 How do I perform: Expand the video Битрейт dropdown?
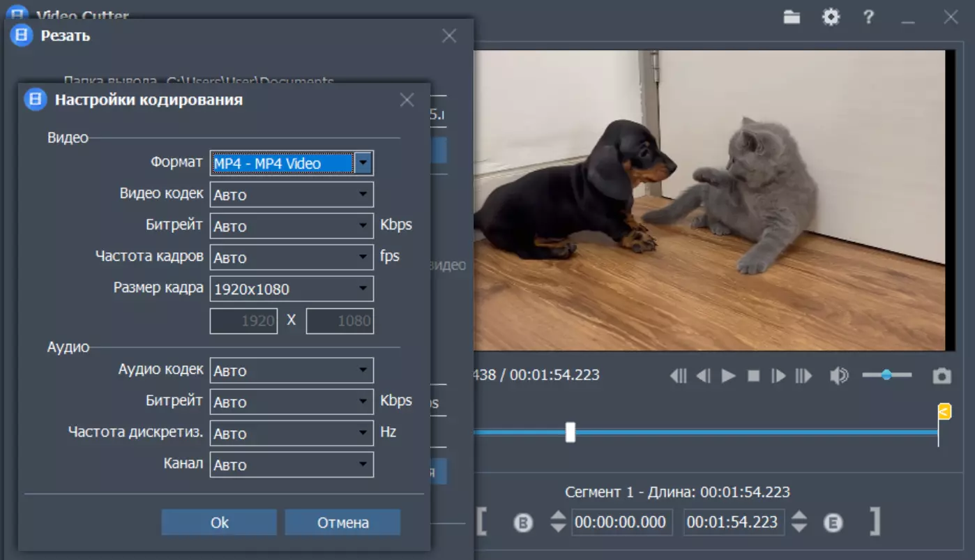(292, 226)
